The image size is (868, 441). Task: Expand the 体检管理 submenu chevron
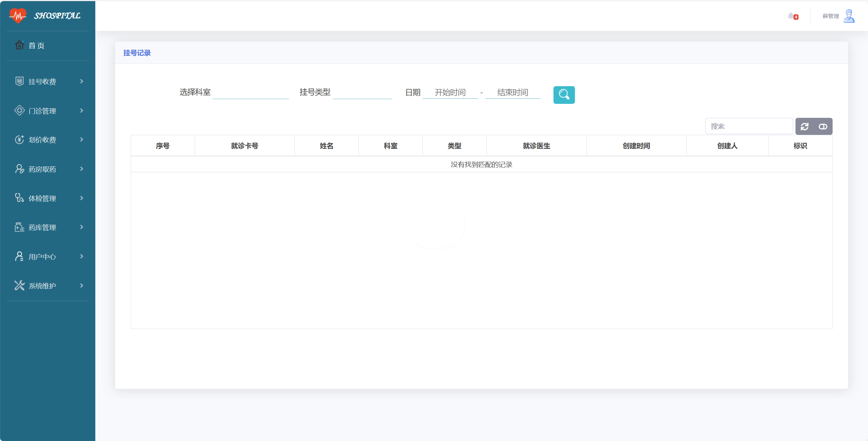pos(81,198)
